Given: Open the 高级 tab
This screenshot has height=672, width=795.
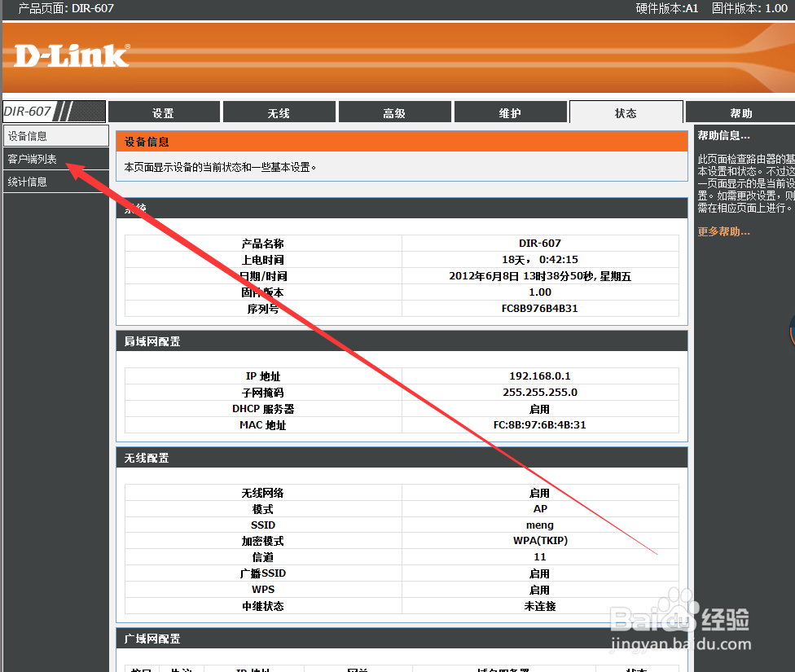Looking at the screenshot, I should coord(394,112).
